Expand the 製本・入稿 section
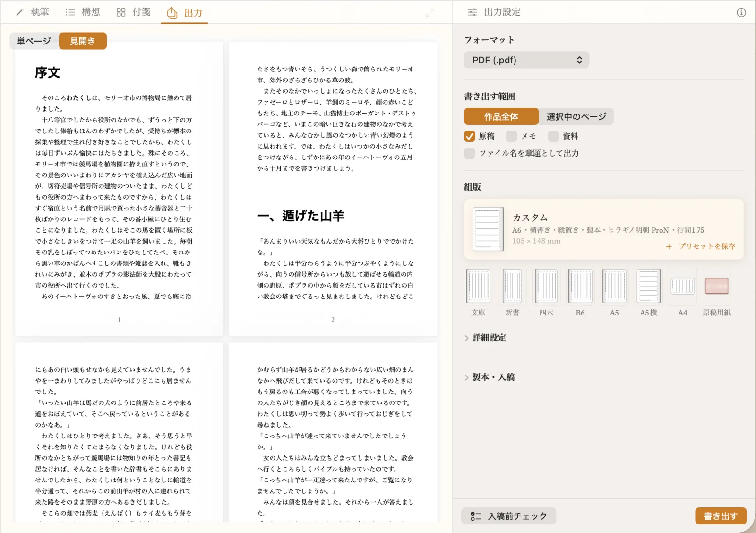This screenshot has width=756, height=533. click(x=490, y=377)
